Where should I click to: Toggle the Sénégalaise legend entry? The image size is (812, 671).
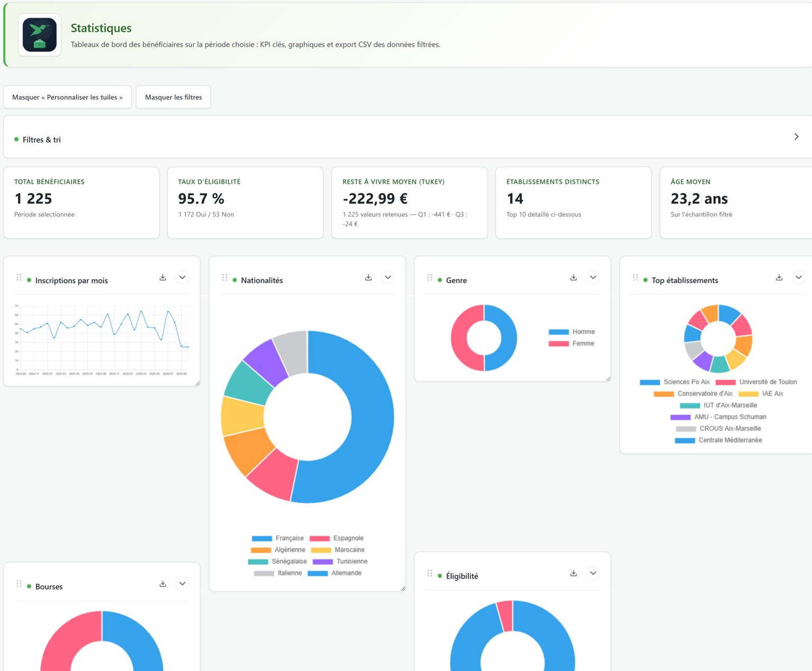[278, 562]
